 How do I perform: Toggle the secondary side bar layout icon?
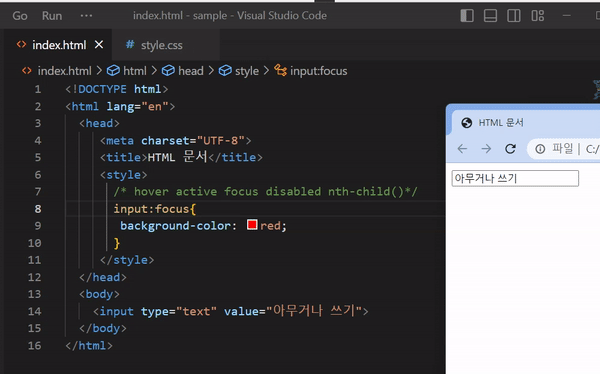[x=514, y=16]
